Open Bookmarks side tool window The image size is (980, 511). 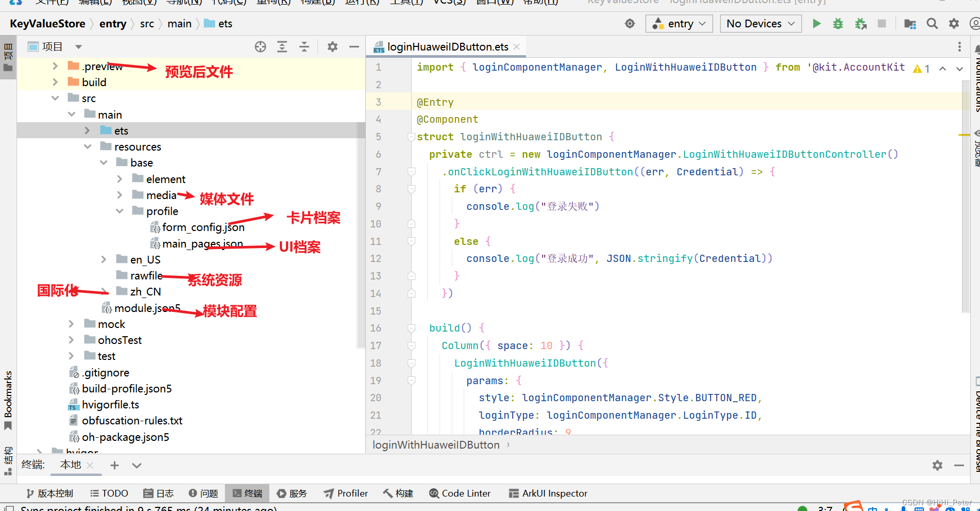[8, 400]
